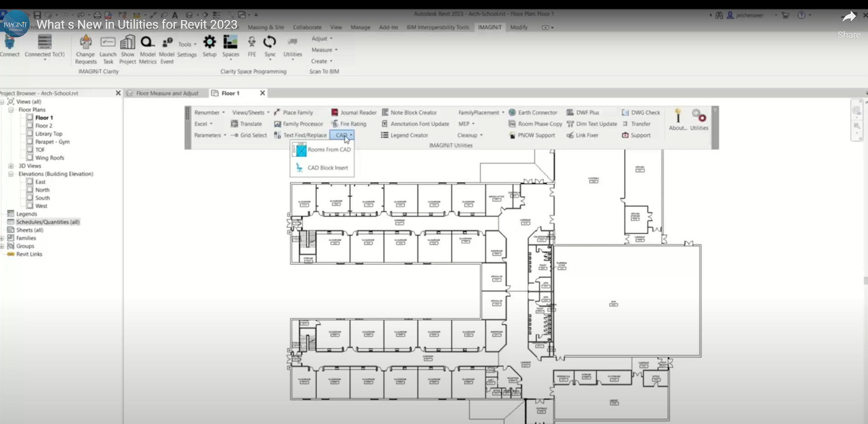Open the MEP dropdown
The image size is (868, 424).
(467, 124)
